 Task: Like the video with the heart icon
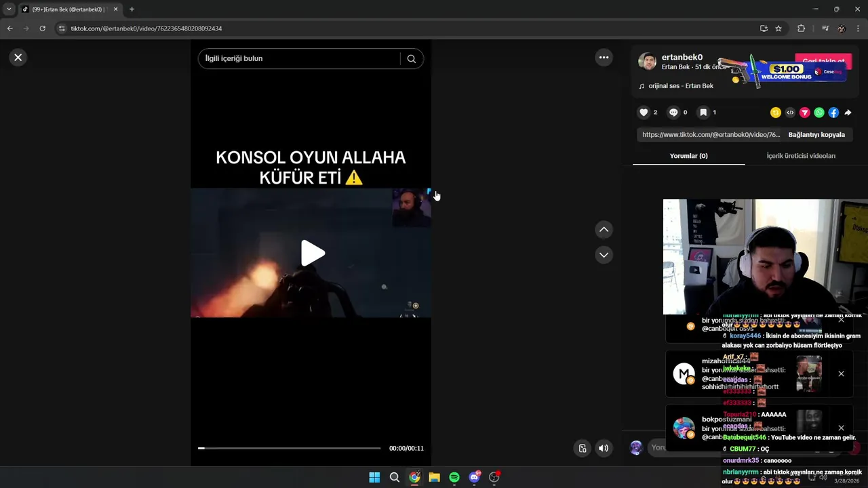[644, 113]
